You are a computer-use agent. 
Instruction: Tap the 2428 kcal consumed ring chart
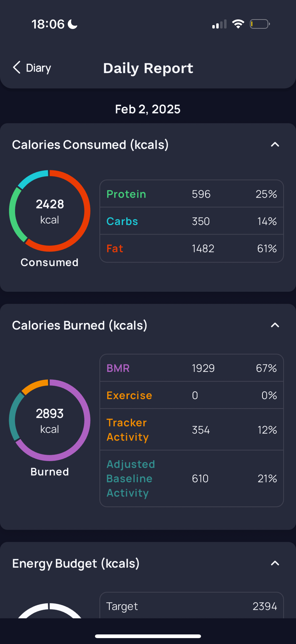pos(50,211)
